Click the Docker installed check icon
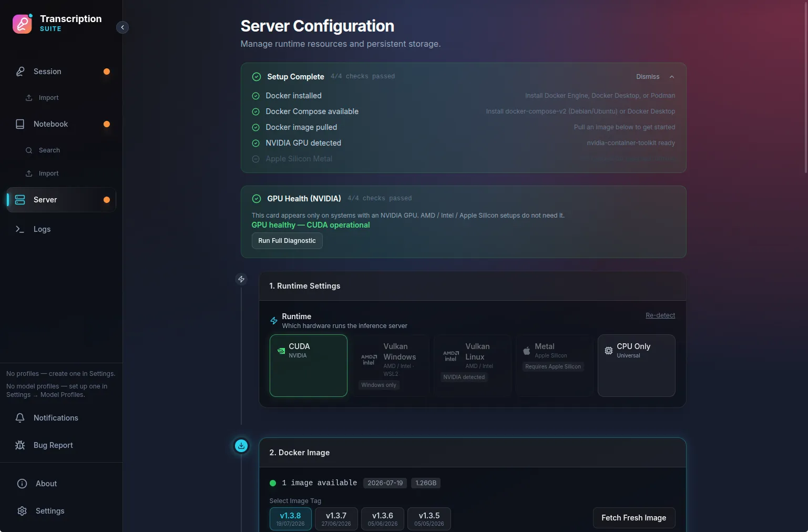The width and height of the screenshot is (808, 532). (x=255, y=96)
